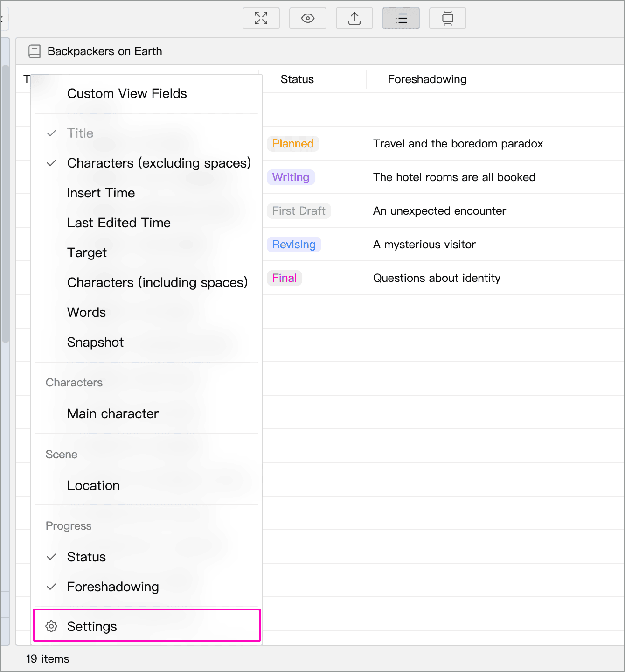
Task: Select 'The hotel rooms are all booked' cell
Action: pos(454,177)
